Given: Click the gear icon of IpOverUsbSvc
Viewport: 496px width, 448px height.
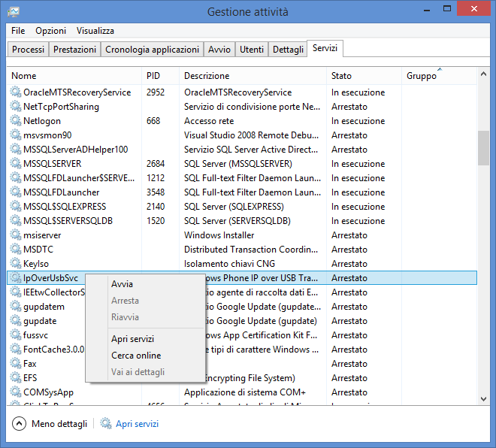Looking at the screenshot, I should pos(16,277).
